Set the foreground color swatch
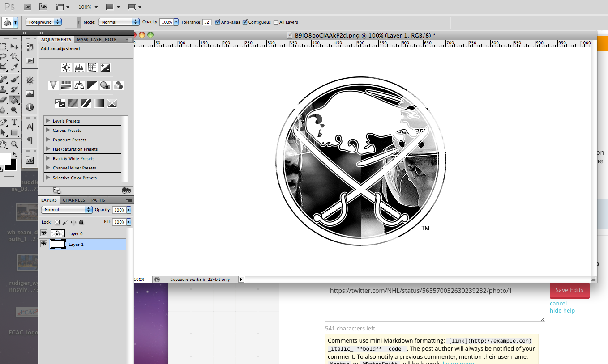This screenshot has width=608, height=364. [x=4, y=159]
